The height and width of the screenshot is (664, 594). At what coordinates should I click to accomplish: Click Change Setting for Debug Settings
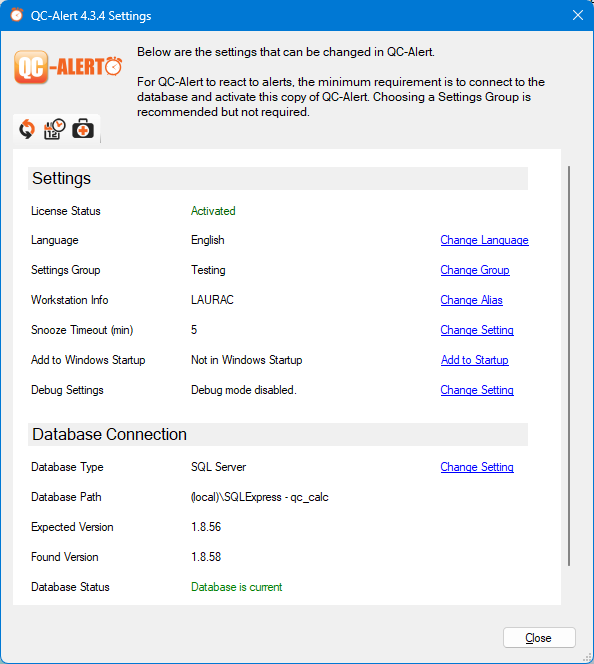477,390
